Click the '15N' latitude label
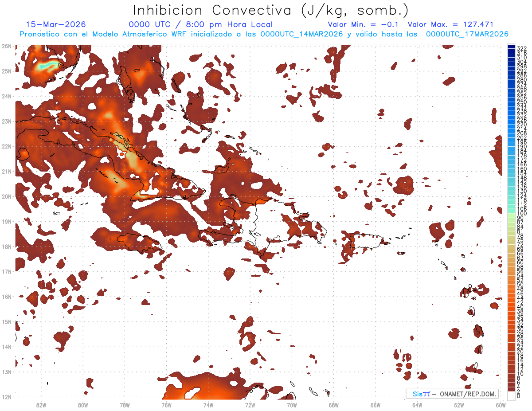Screen dimensions: 532x411 pos(7,322)
